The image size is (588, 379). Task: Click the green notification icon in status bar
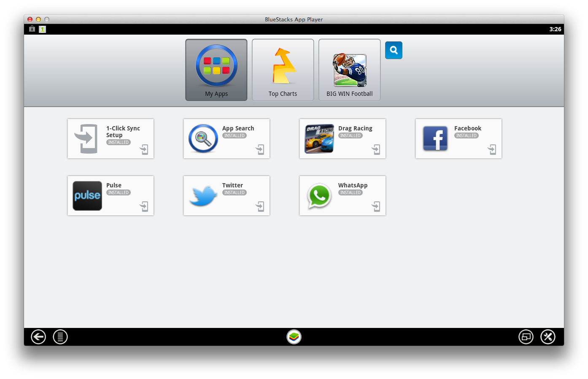pyautogui.click(x=42, y=29)
